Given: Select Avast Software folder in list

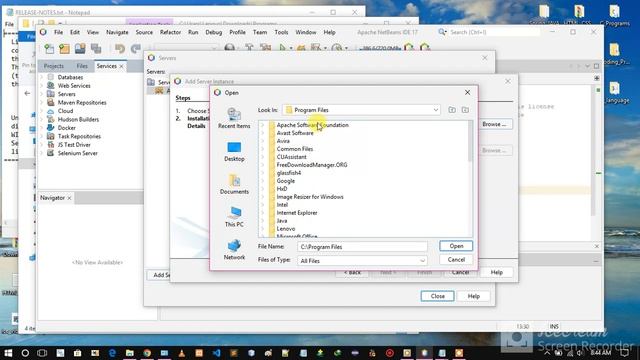Looking at the screenshot, I should (x=295, y=133).
